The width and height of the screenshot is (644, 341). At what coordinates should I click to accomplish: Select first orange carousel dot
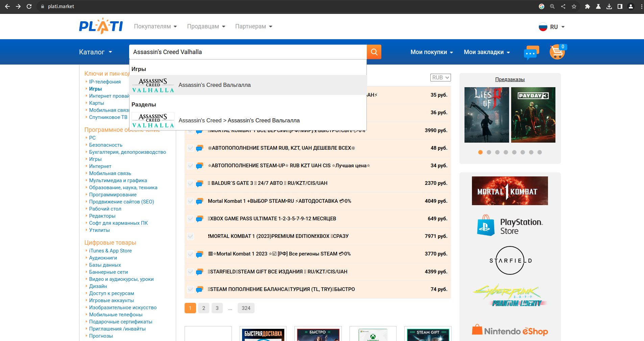480,152
